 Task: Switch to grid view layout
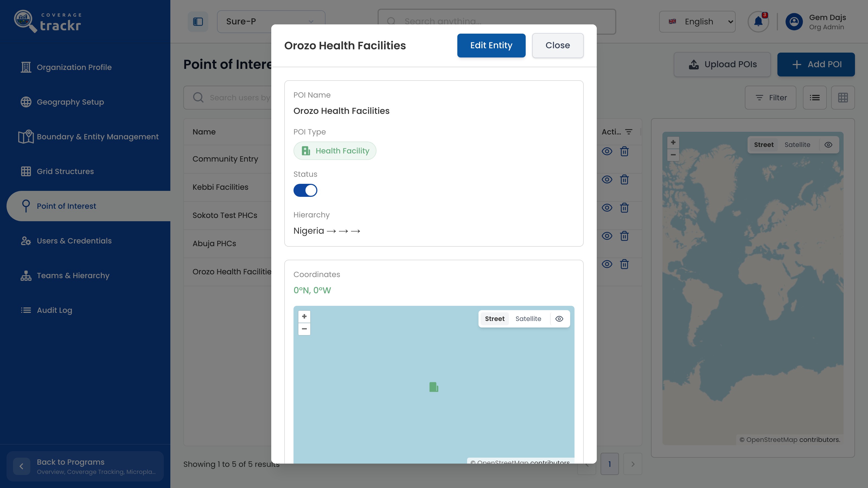[843, 98]
